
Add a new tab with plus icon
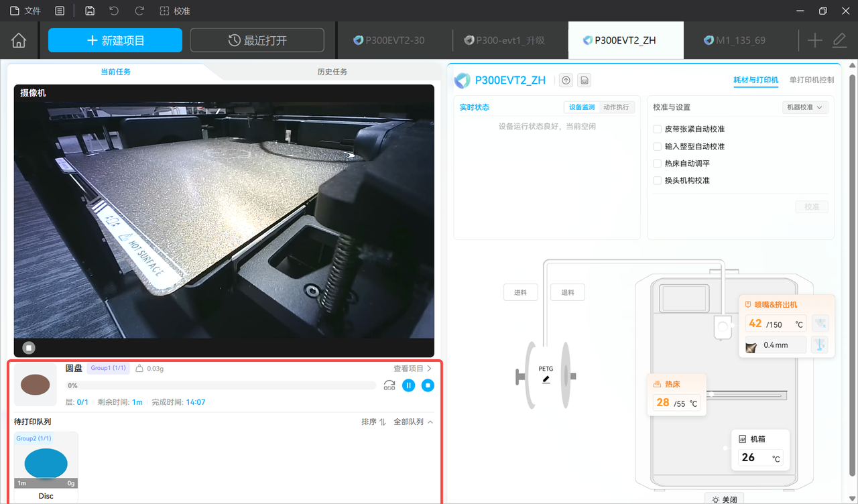[814, 40]
